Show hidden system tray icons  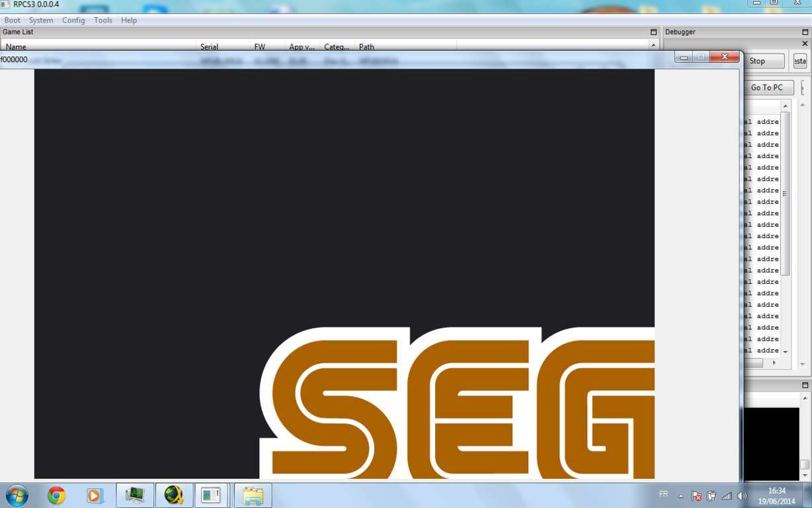click(681, 496)
